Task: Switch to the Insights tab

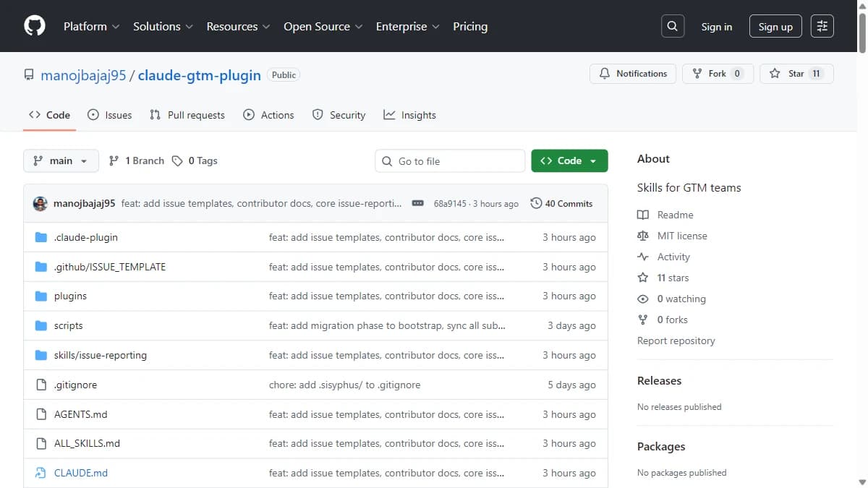Action: click(x=410, y=115)
